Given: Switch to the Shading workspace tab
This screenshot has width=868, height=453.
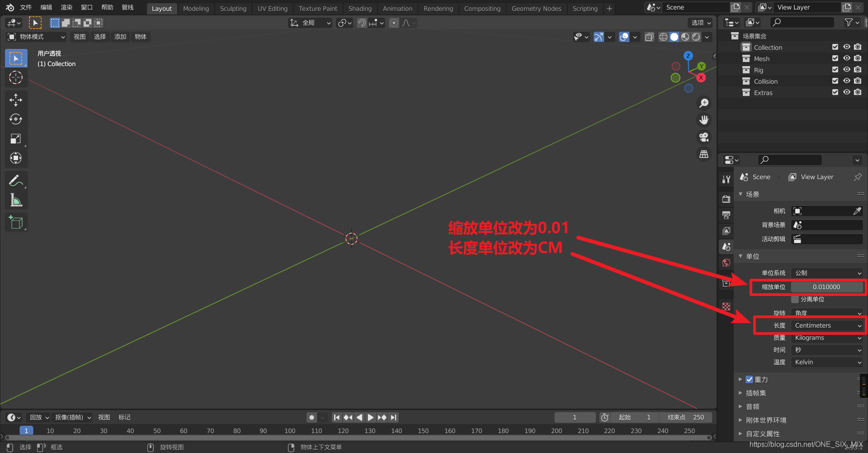Looking at the screenshot, I should (x=360, y=8).
